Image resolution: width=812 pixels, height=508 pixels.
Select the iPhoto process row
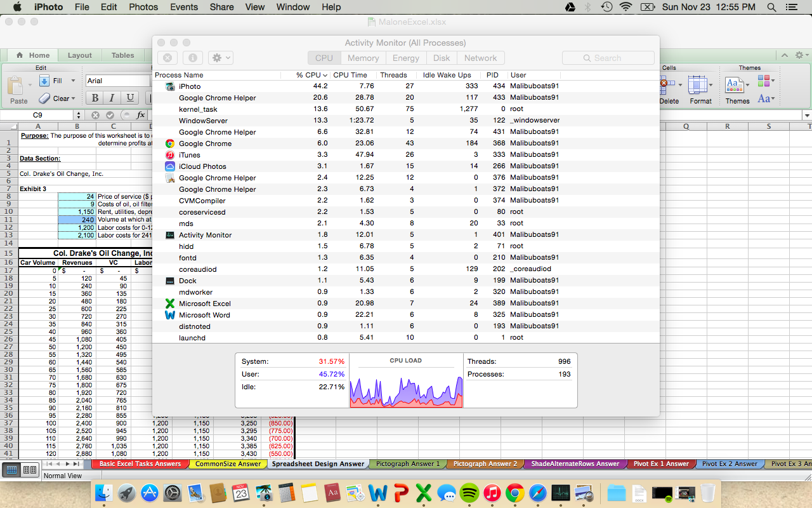click(406, 86)
